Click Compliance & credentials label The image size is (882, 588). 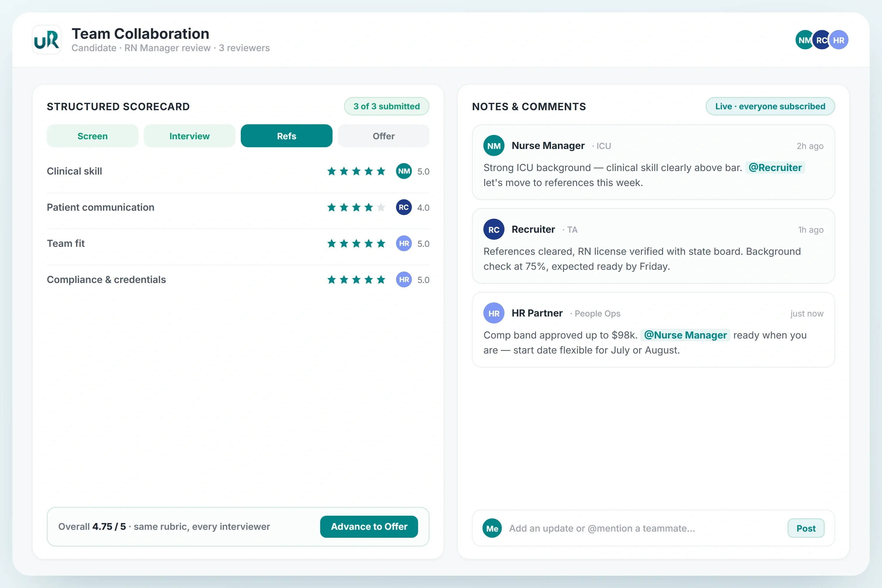pyautogui.click(x=106, y=280)
